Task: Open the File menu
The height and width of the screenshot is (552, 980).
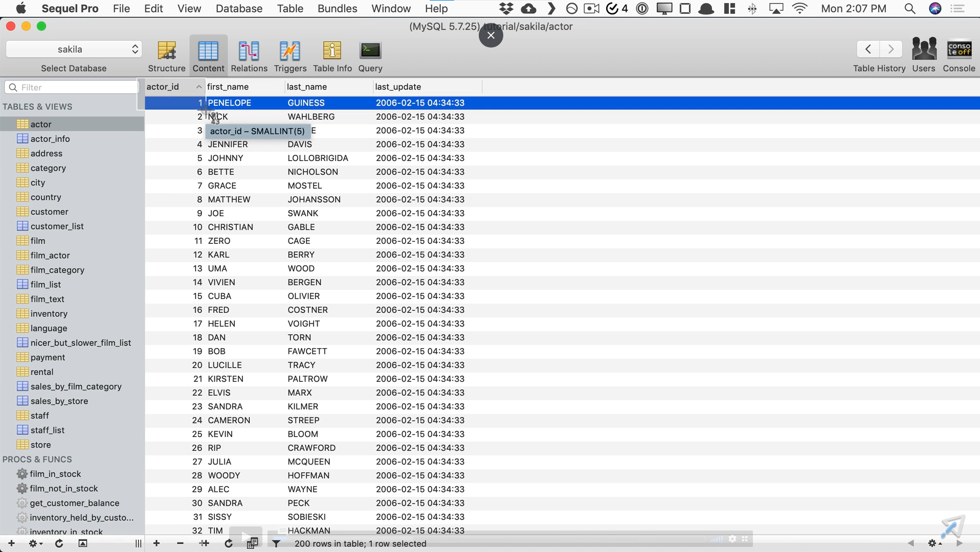Action: [x=121, y=9]
